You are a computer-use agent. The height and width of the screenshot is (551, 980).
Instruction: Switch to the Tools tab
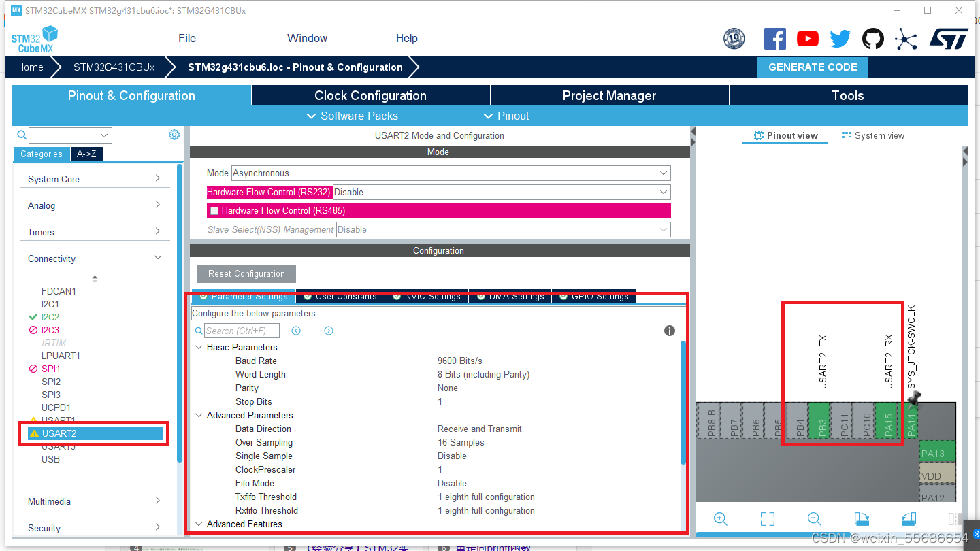[x=848, y=95]
